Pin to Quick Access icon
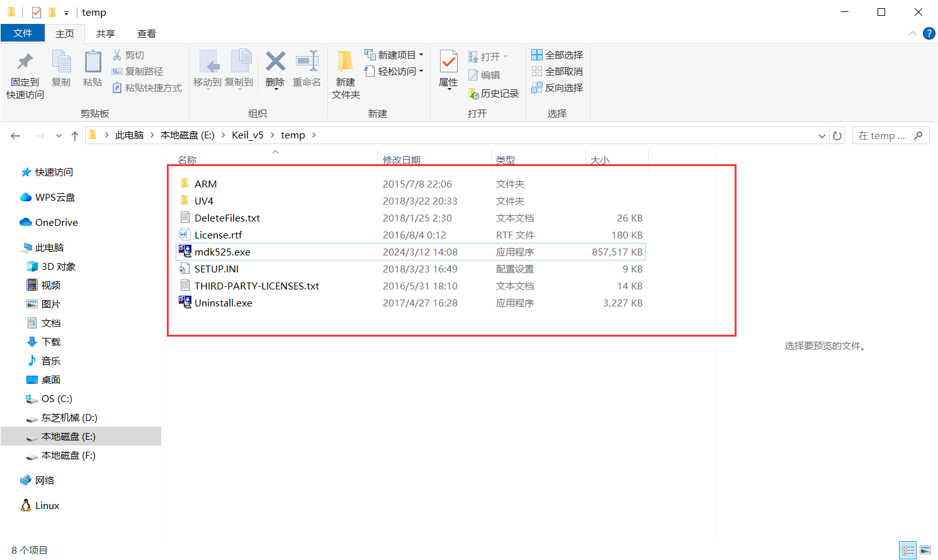The width and height of the screenshot is (938, 560). 25,62
